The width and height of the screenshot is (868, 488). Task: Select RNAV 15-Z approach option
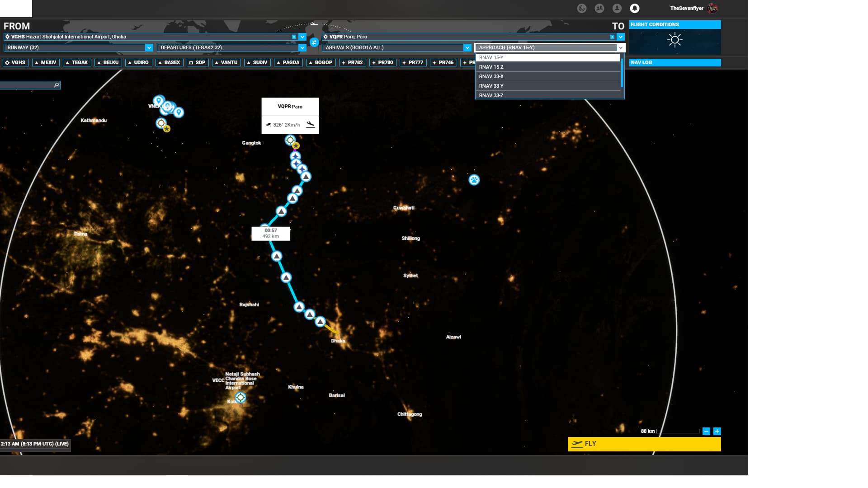(548, 67)
